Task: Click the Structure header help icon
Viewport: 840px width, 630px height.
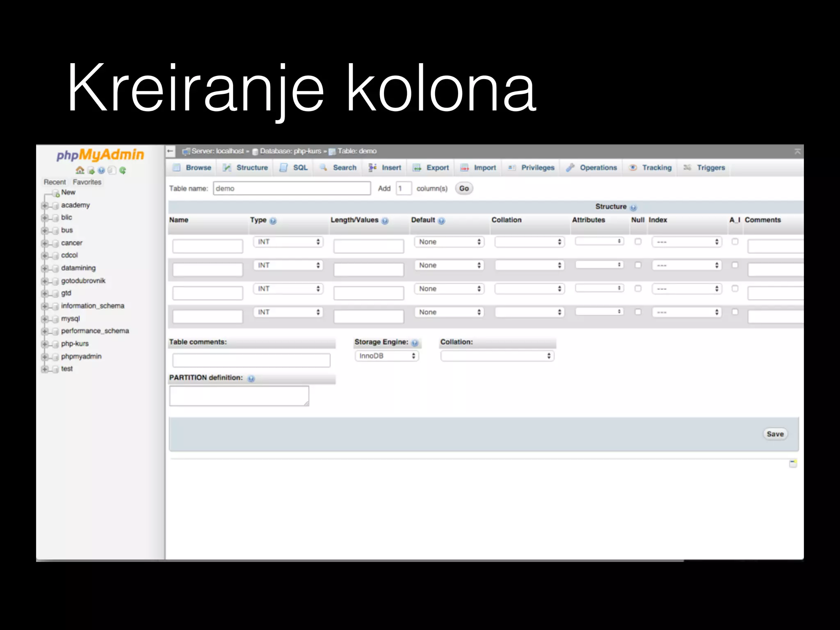Action: coord(633,208)
